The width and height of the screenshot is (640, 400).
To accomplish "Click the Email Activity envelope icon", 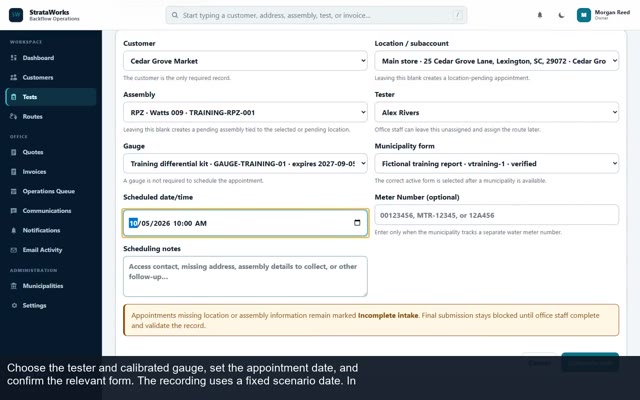I will [13, 250].
